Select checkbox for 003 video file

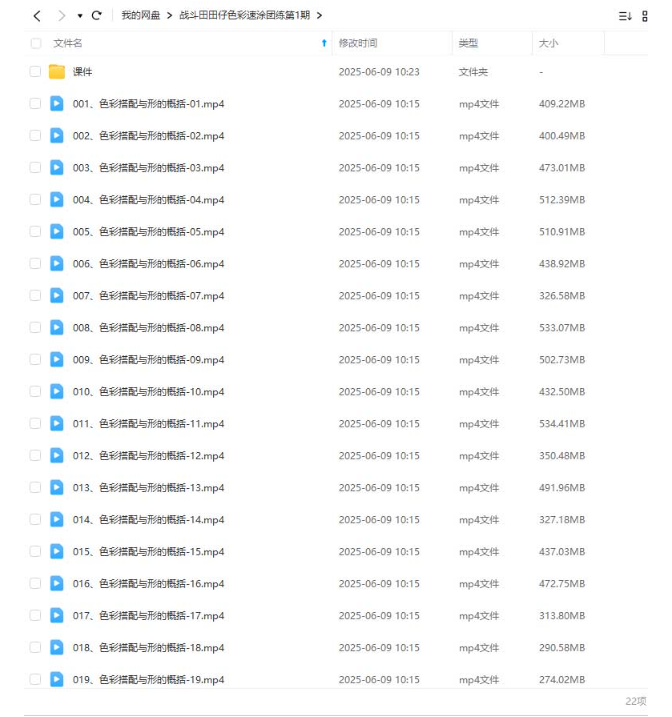35,167
